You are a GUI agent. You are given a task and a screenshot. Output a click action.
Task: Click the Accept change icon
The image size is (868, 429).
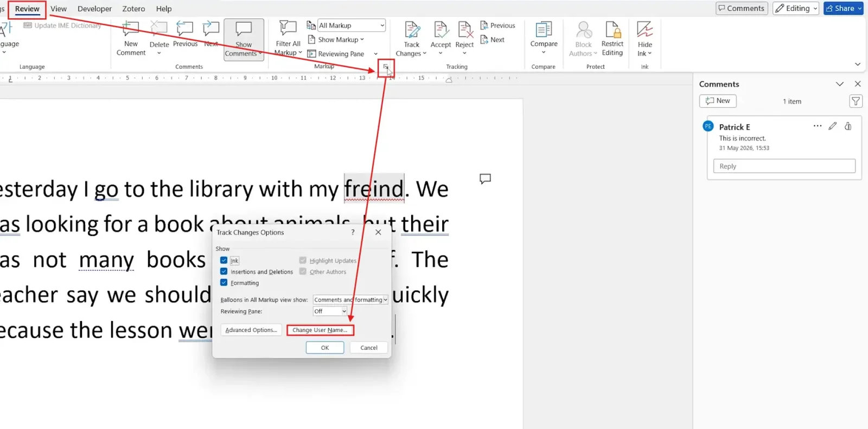click(x=441, y=30)
